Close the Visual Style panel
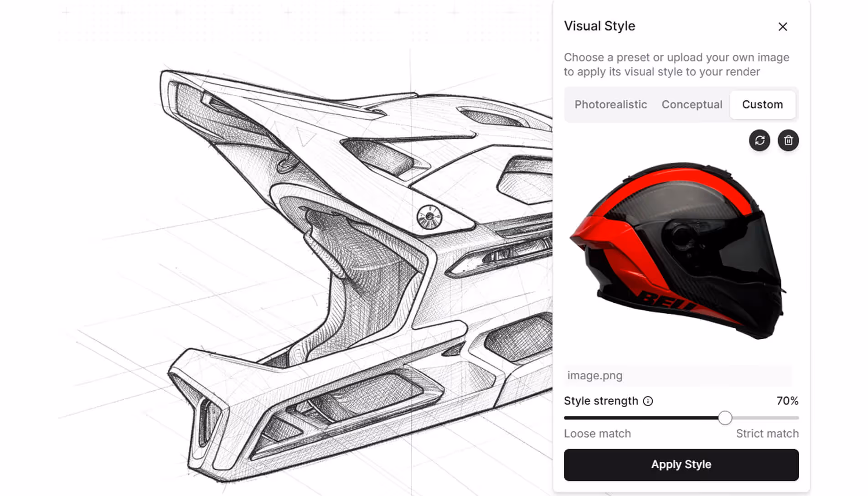Image resolution: width=868 pixels, height=496 pixels. coord(783,27)
